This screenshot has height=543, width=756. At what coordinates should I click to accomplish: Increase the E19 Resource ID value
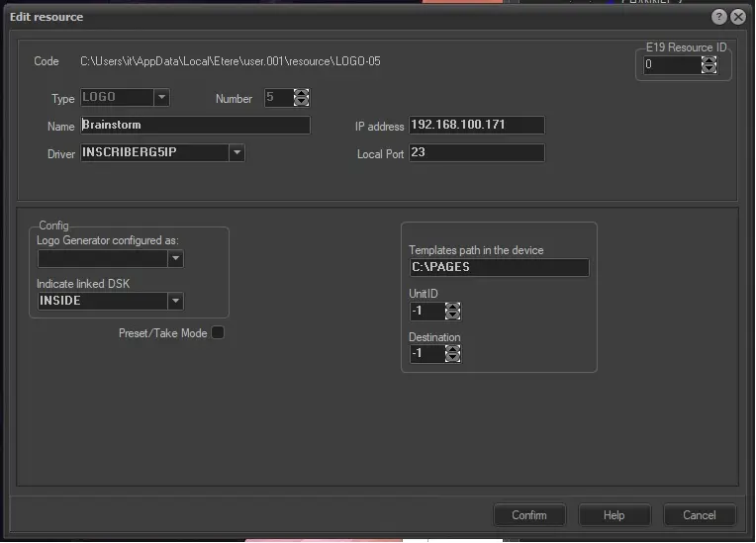[x=709, y=60]
